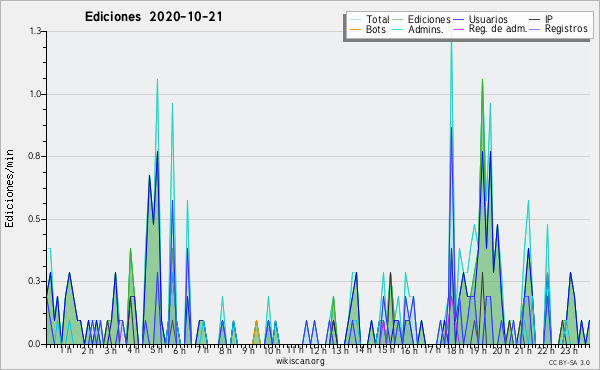Click the 23 h x-axis label

(x=569, y=350)
